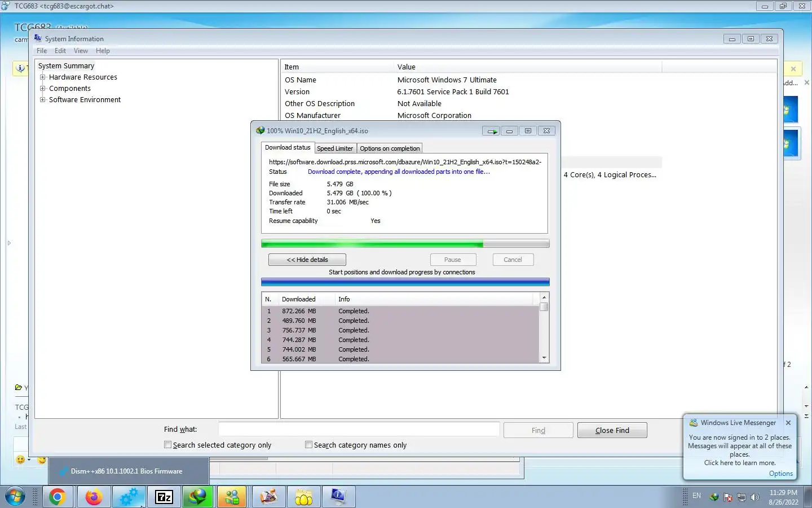Click the IDM download dialog title icon
812x508 pixels.
(260, 130)
